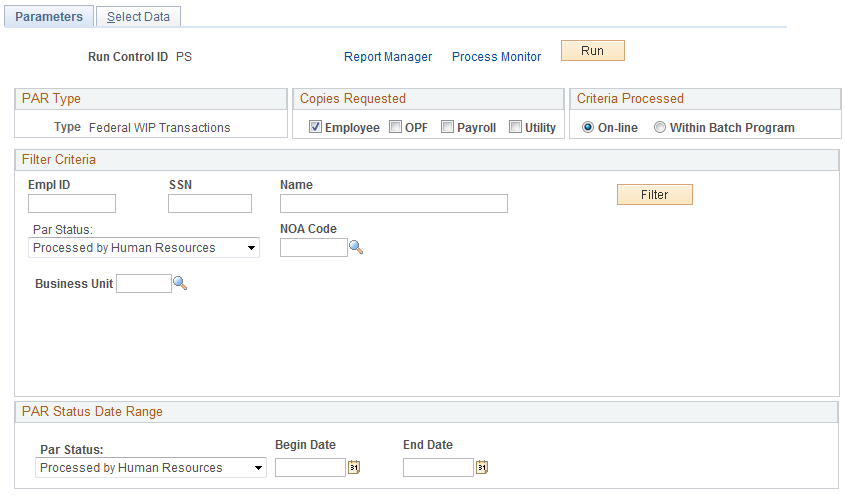The height and width of the screenshot is (495, 845).
Task: Expand the Filter Criteria Par Status dropdown
Action: click(x=144, y=248)
